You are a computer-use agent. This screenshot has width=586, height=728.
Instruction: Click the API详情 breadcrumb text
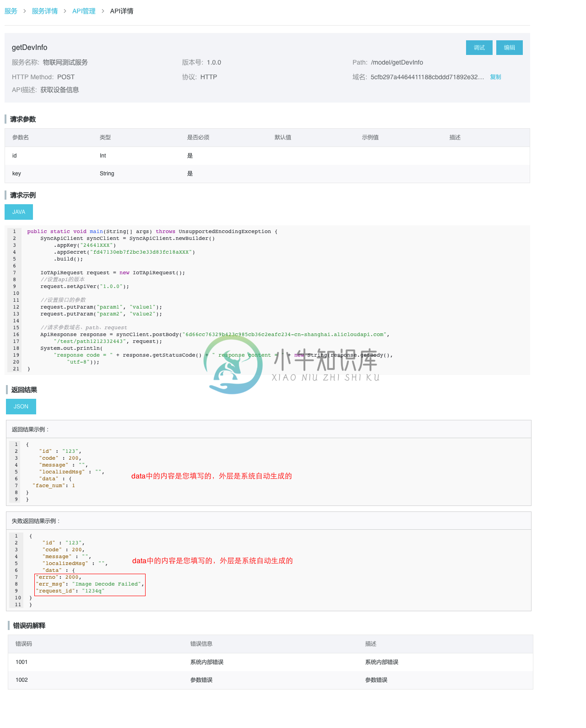(122, 11)
